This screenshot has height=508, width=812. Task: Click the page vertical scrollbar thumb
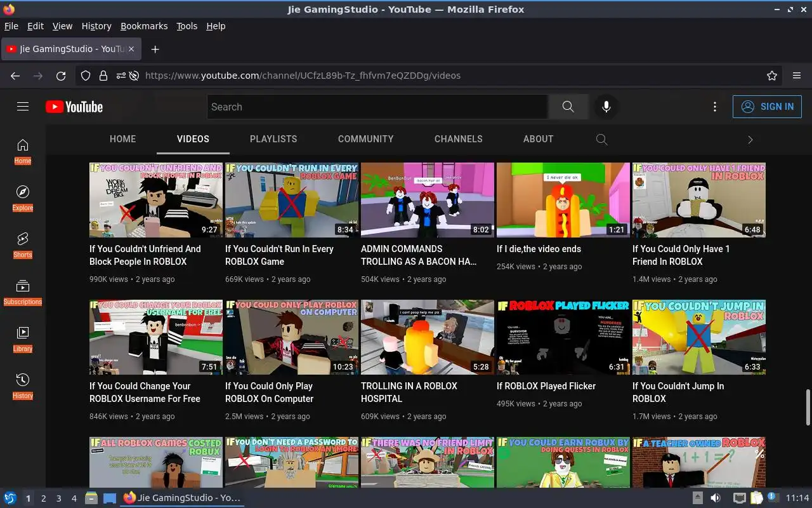(808, 408)
